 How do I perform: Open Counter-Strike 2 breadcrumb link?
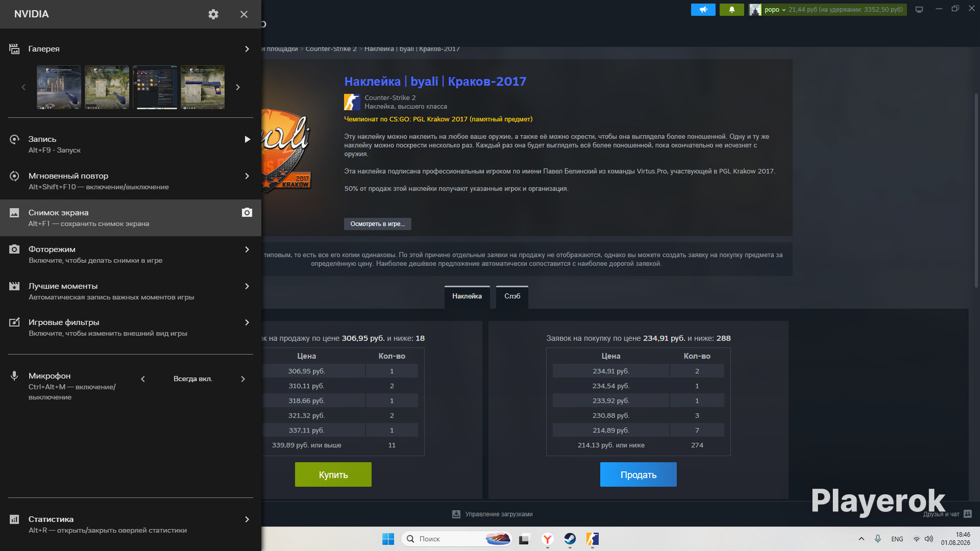(x=331, y=49)
